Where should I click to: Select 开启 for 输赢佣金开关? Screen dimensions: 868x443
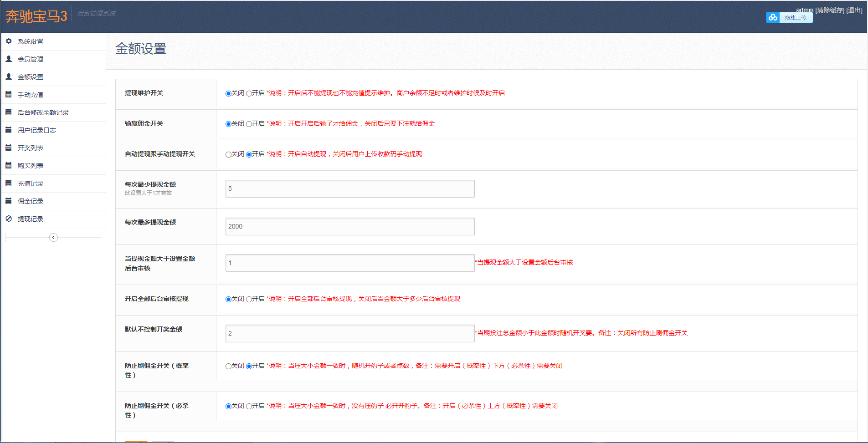click(249, 124)
